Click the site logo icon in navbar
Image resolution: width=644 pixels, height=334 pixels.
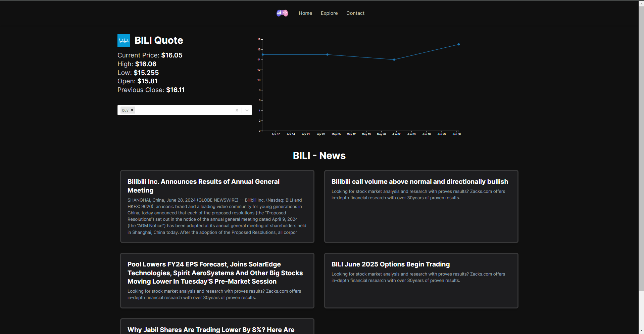282,13
